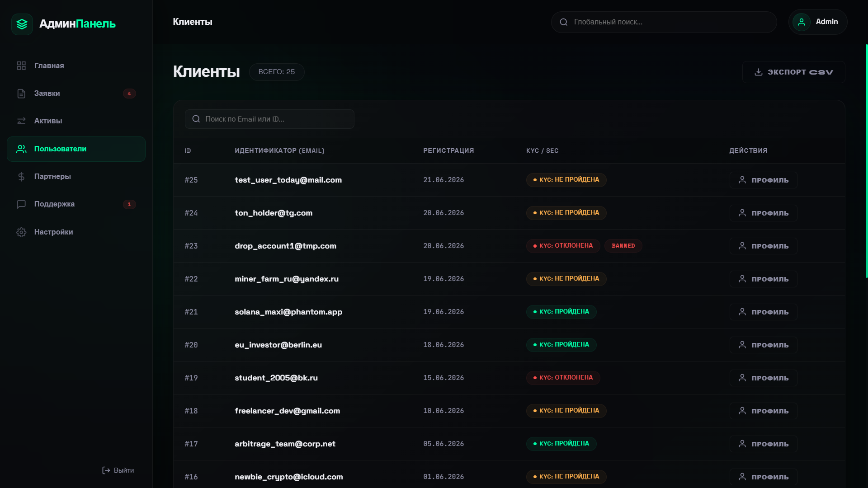Focus the Глобальный поиск field
This screenshot has width=868, height=488.
coord(664,22)
